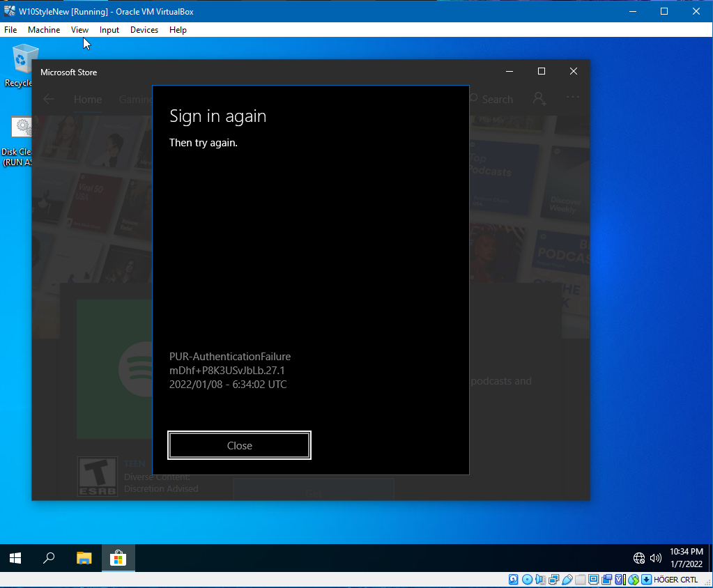Click the mouse integration indicator
The height and width of the screenshot is (588, 713).
point(634,580)
